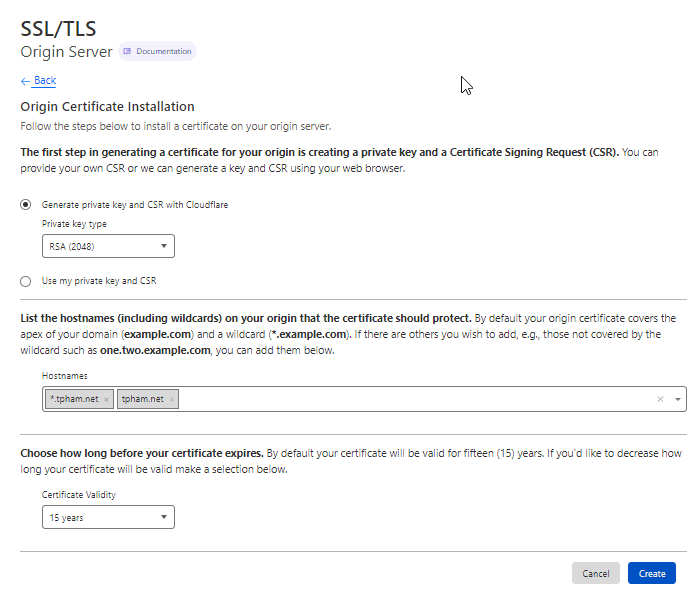Click the *.tpham.net hostname tag text
This screenshot has height=593, width=690.
74,399
